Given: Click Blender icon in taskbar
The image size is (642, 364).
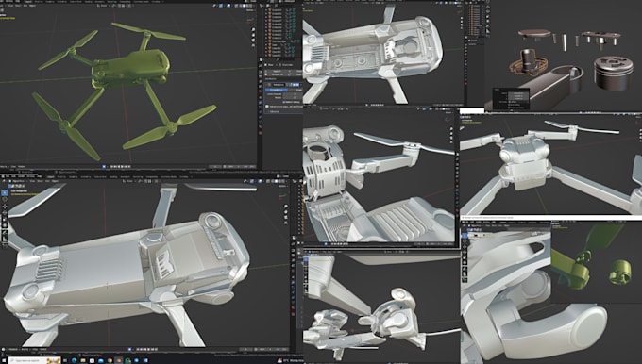Looking at the screenshot, I should (119, 360).
